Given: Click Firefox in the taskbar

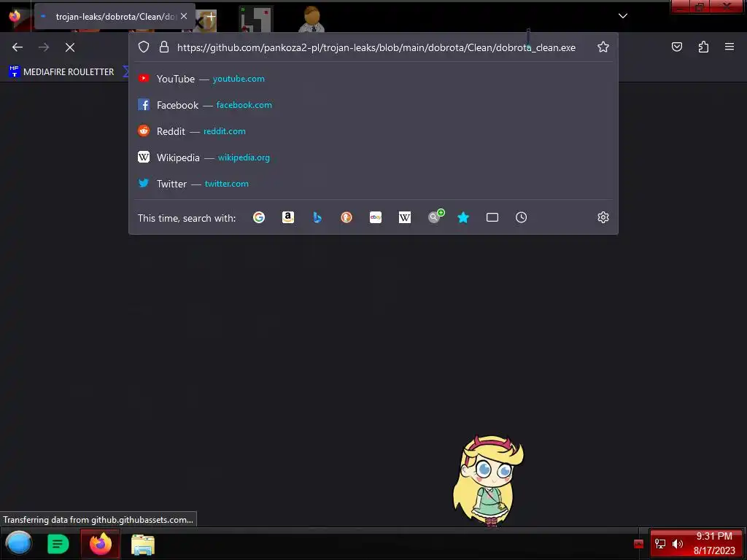Looking at the screenshot, I should 101,544.
